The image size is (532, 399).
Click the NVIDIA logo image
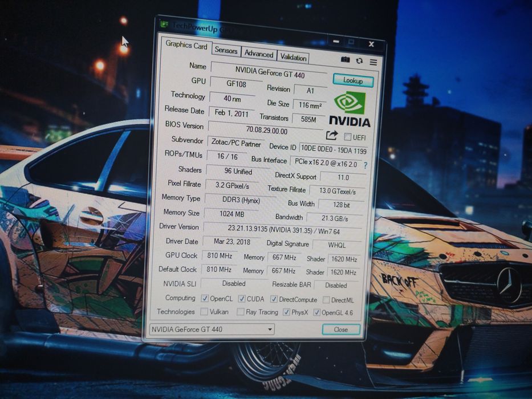tap(350, 109)
